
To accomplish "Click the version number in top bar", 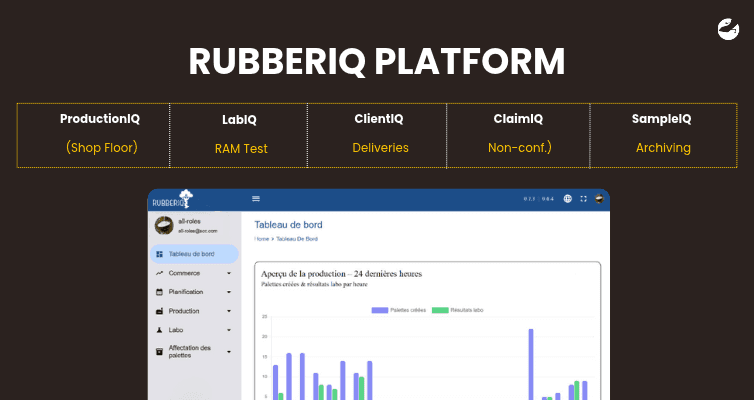I will pos(539,199).
